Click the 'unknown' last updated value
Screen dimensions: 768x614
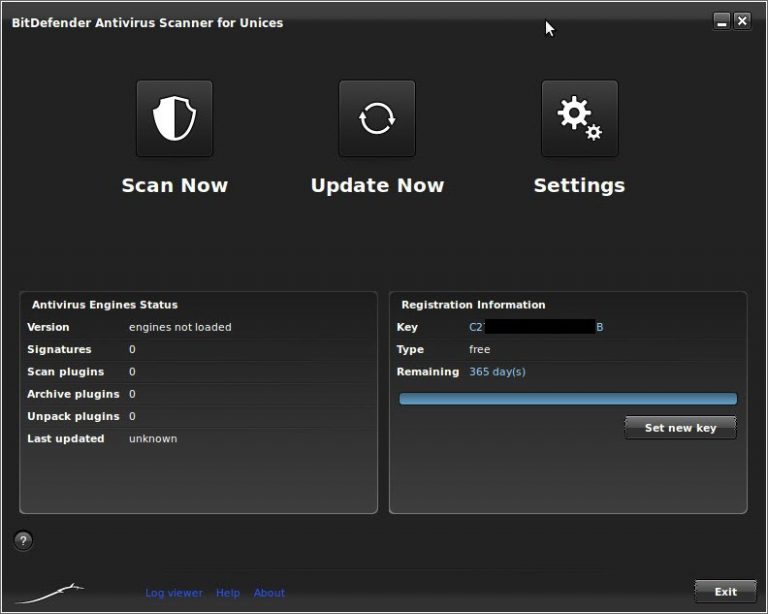click(x=153, y=439)
